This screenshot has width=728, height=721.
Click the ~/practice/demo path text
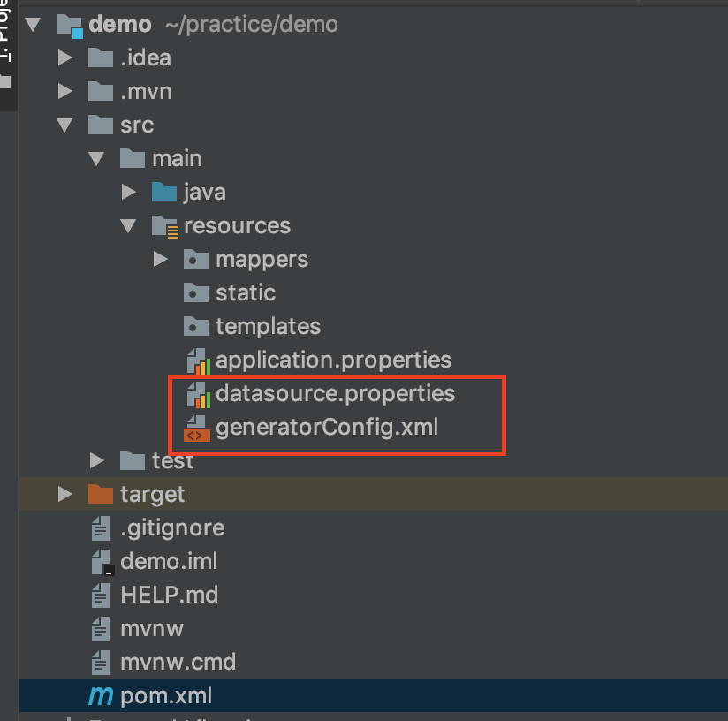click(251, 24)
